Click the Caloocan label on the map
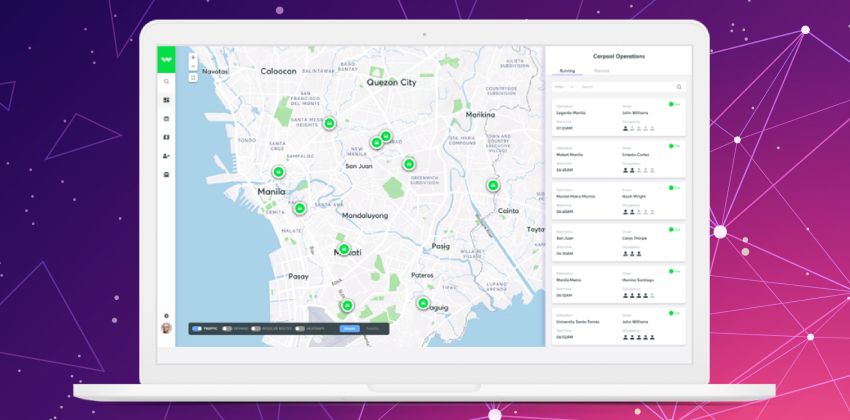 (x=279, y=71)
